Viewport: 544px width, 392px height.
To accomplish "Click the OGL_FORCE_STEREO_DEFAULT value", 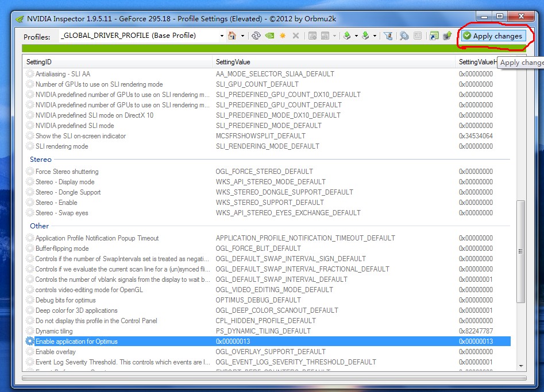I will point(264,171).
